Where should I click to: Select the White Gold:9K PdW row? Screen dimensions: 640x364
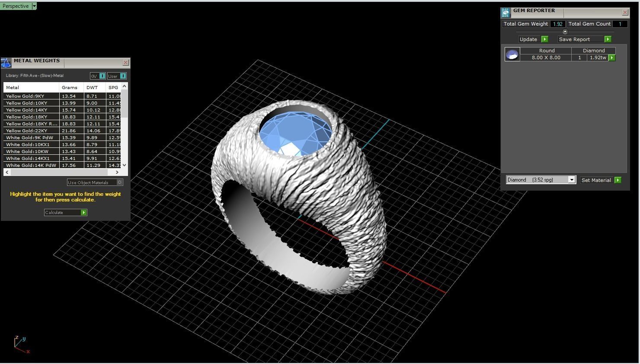click(62, 137)
